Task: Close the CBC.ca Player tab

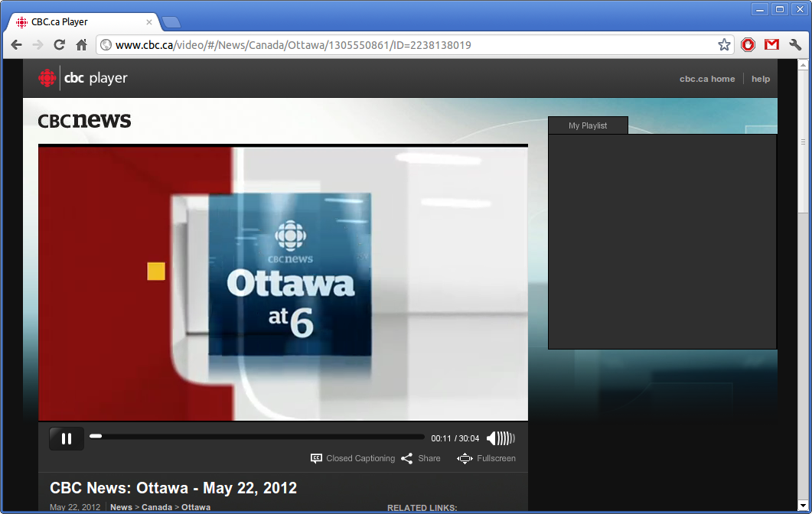Action: coord(149,21)
